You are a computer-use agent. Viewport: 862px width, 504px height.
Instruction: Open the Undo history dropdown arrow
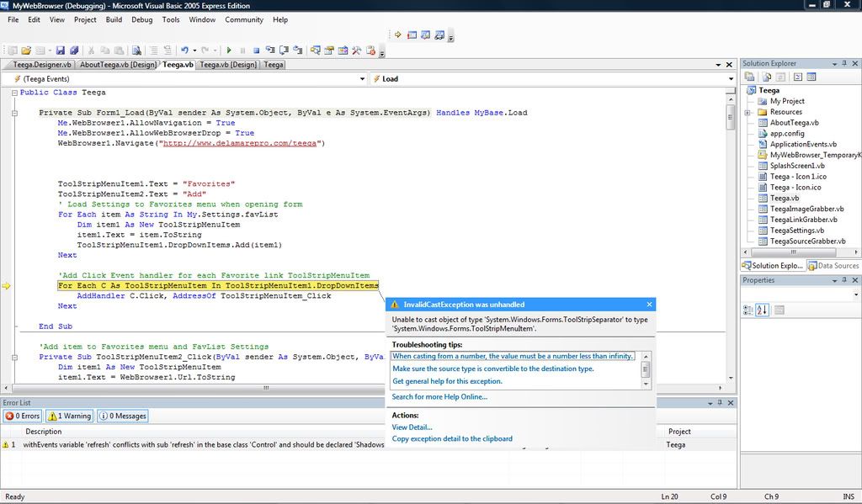click(x=194, y=50)
